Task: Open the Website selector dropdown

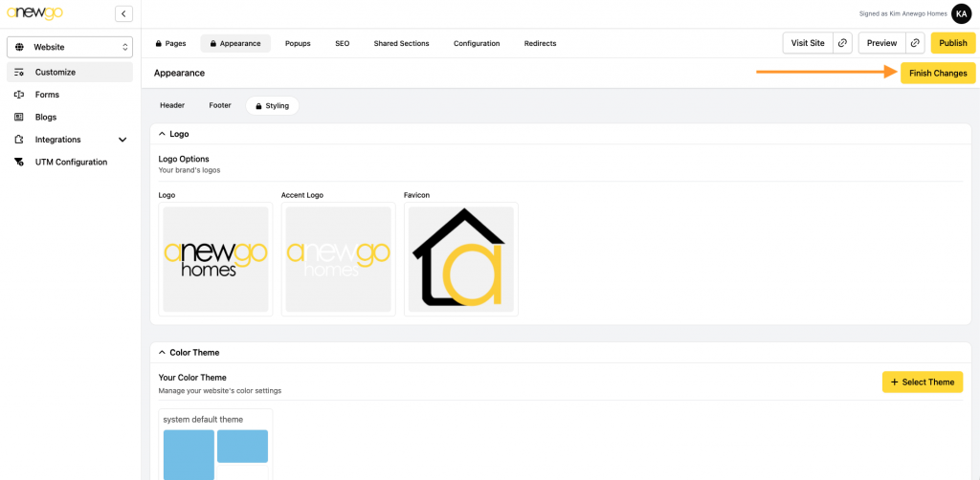Action: click(70, 47)
